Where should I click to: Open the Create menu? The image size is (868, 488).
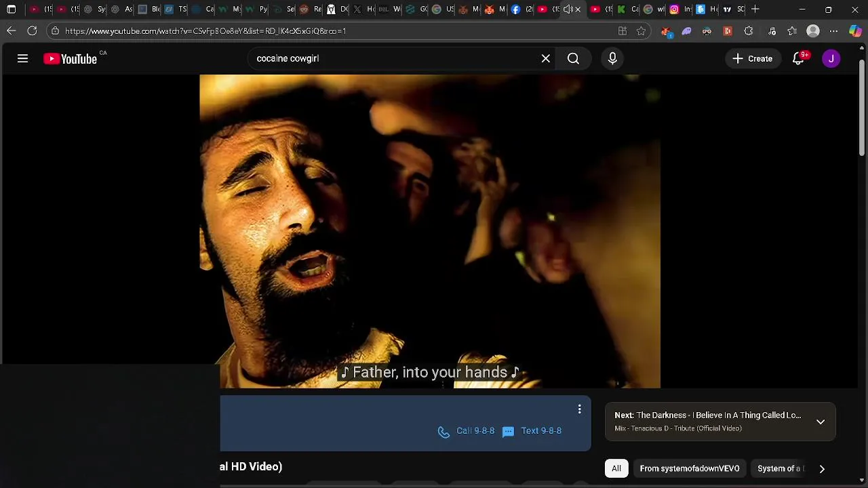[x=753, y=58]
